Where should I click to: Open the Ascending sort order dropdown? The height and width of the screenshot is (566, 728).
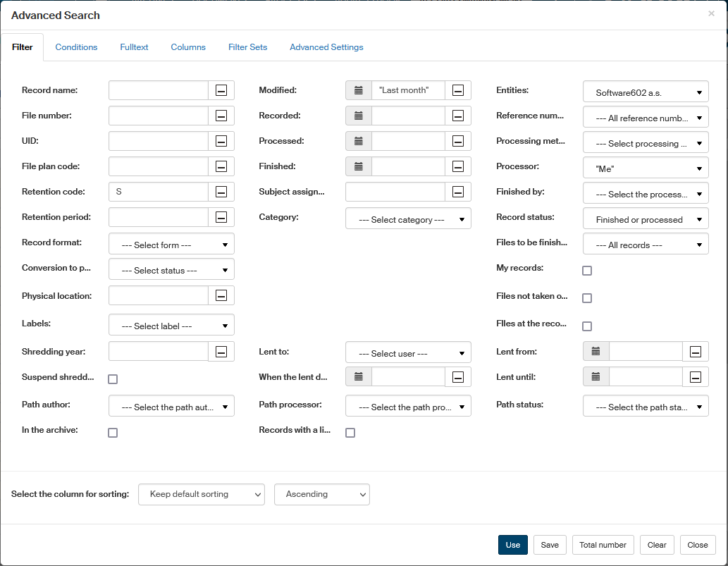321,495
